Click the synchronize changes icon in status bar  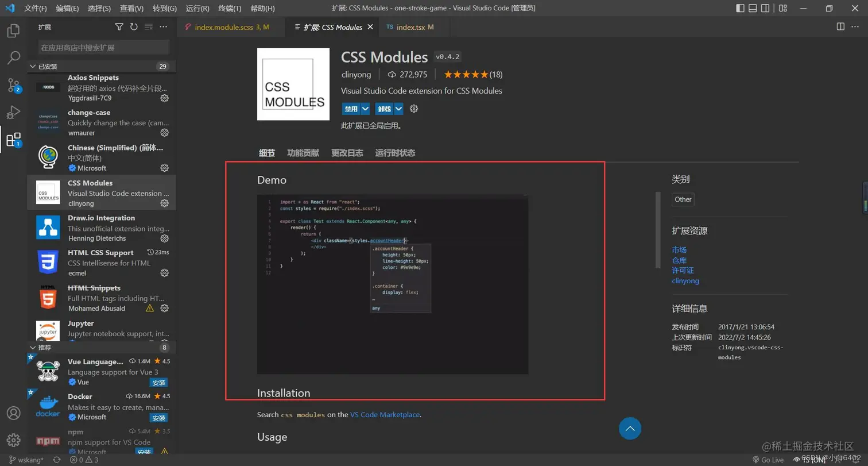(x=57, y=460)
